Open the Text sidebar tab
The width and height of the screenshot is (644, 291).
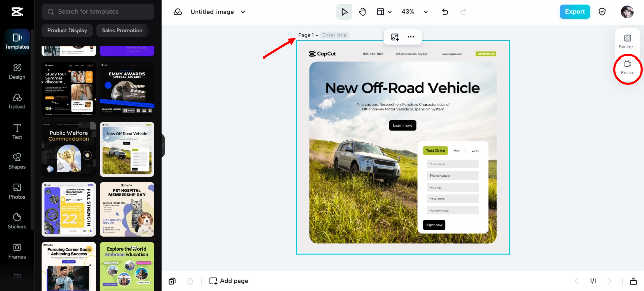point(17,131)
